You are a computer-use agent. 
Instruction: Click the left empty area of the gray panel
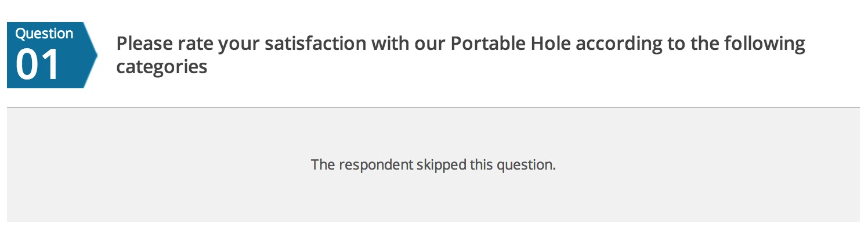157,164
